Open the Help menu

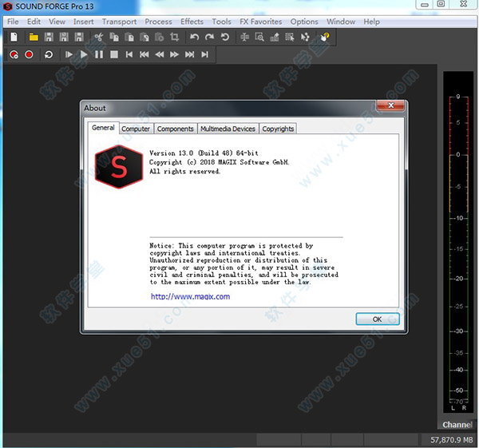tap(371, 22)
